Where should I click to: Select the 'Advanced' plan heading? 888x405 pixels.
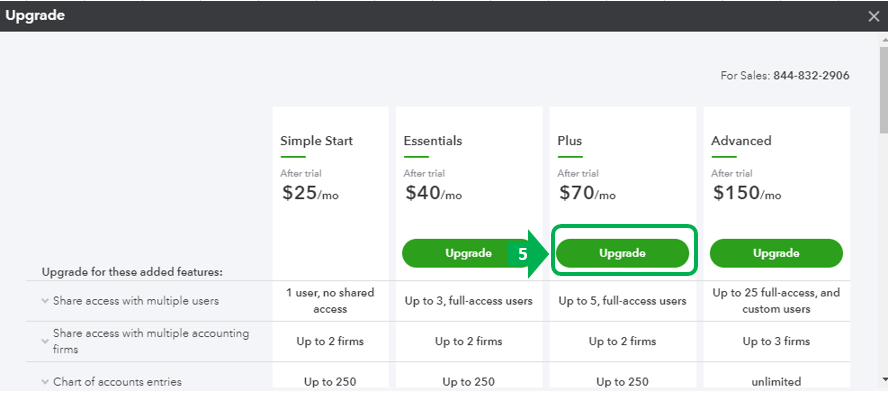741,140
